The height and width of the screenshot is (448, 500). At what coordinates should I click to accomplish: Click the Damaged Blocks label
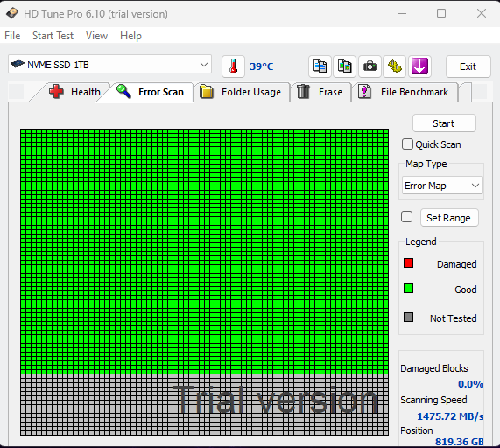(434, 368)
